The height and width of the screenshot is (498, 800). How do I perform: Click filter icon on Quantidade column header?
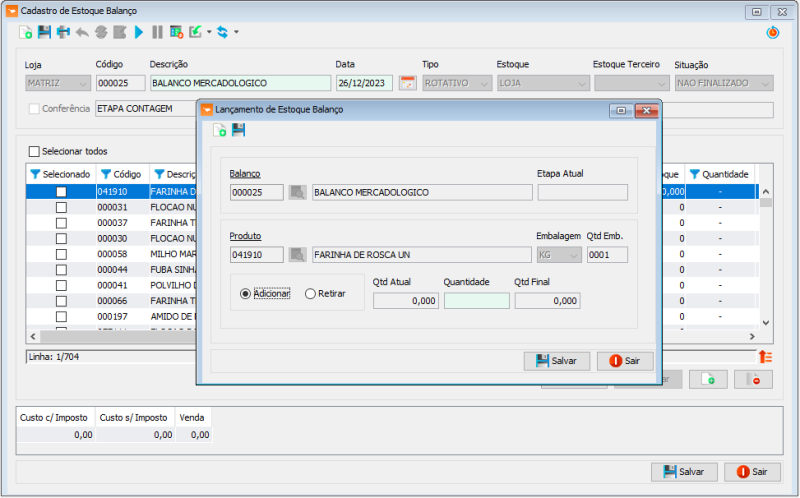point(694,175)
